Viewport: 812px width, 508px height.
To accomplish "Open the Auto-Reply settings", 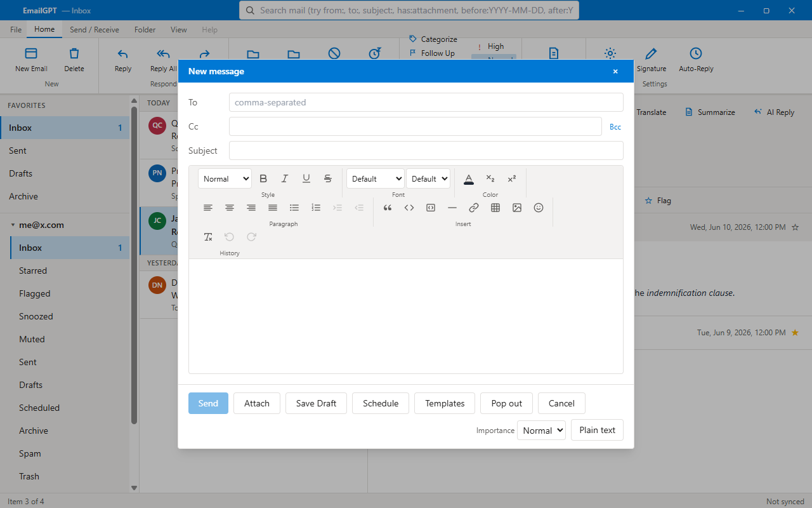I will pos(696,60).
